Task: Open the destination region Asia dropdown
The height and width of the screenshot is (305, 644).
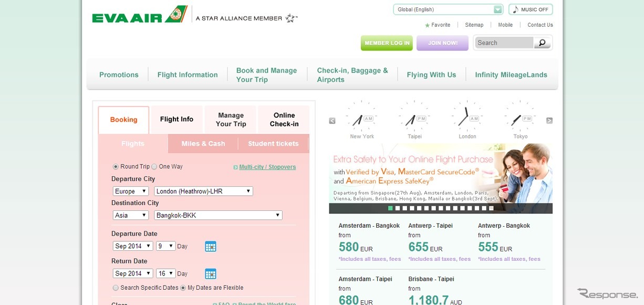Action: (131, 215)
